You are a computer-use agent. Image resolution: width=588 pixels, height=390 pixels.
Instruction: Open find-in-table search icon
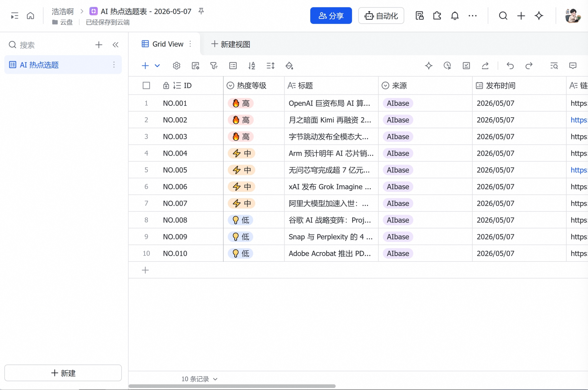click(554, 66)
